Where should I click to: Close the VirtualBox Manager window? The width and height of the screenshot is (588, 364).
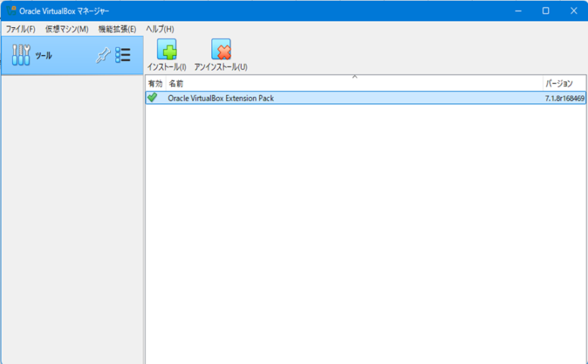[x=574, y=11]
